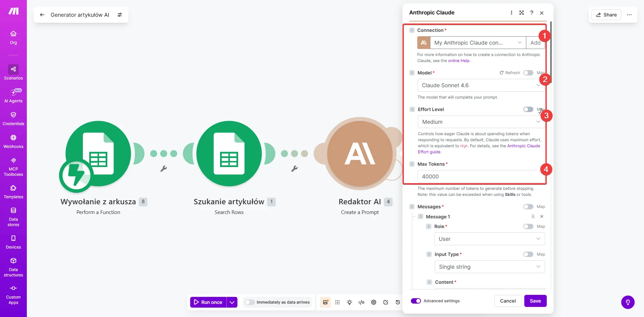Click the explain flow lightbulb icon
The height and width of the screenshot is (317, 644).
(350, 302)
